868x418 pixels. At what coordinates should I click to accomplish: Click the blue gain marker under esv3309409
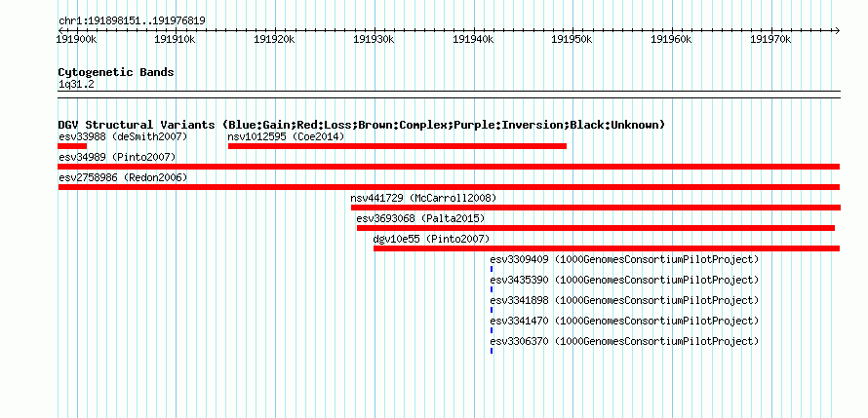coord(492,269)
